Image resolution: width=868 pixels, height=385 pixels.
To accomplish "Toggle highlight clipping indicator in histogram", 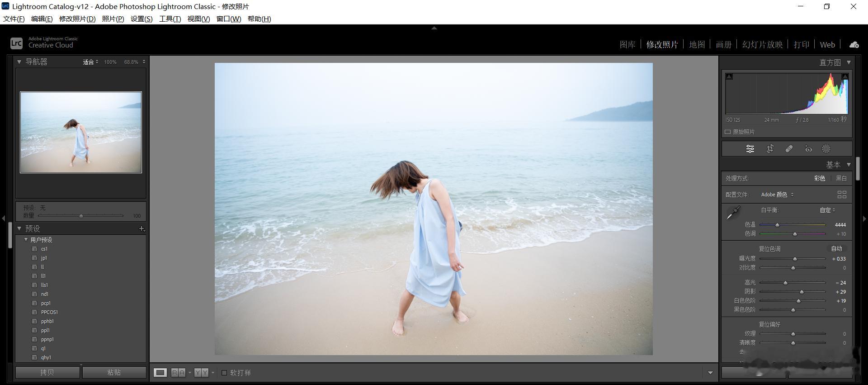I will [844, 76].
